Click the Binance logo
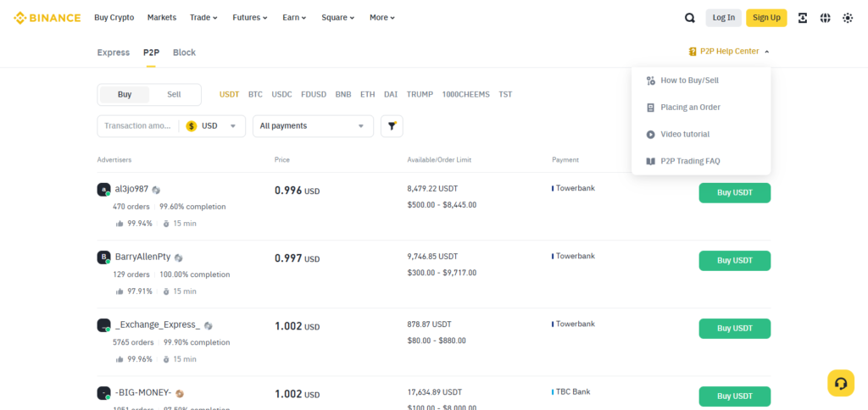 tap(47, 18)
